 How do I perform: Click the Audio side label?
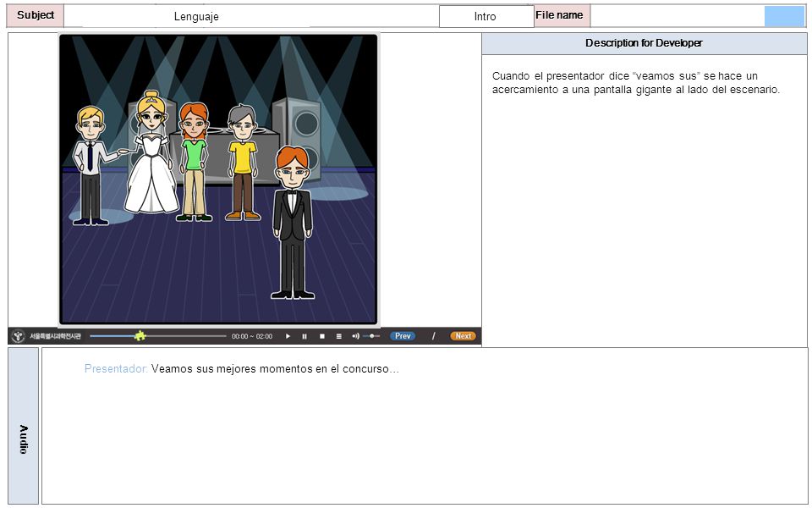click(x=24, y=426)
